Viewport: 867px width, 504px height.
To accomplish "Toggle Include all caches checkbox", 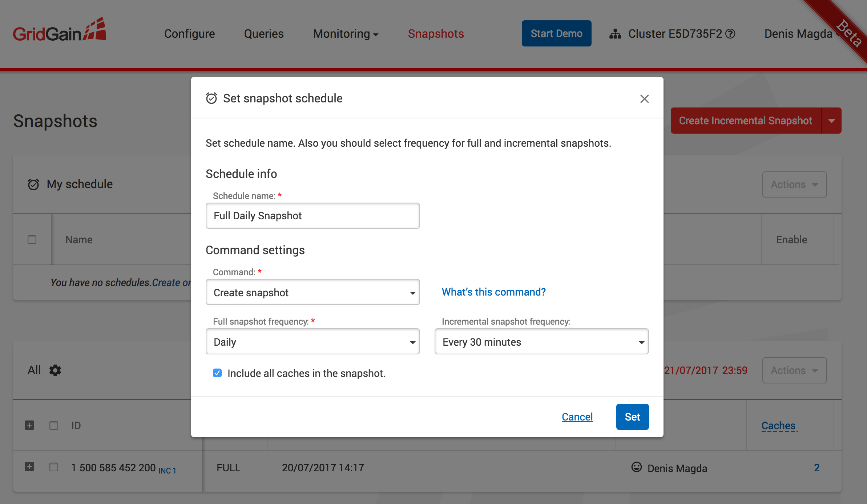I will (x=217, y=373).
